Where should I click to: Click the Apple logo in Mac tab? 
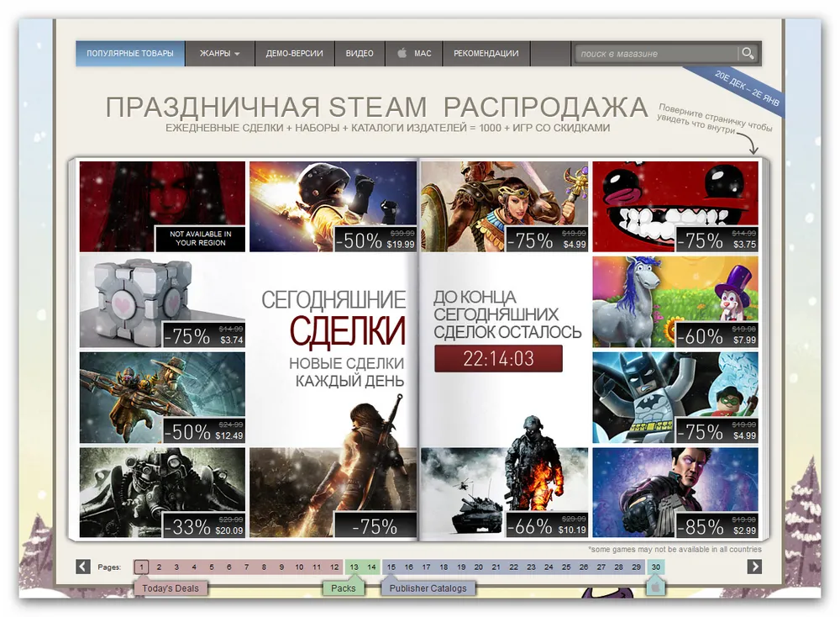point(402,54)
